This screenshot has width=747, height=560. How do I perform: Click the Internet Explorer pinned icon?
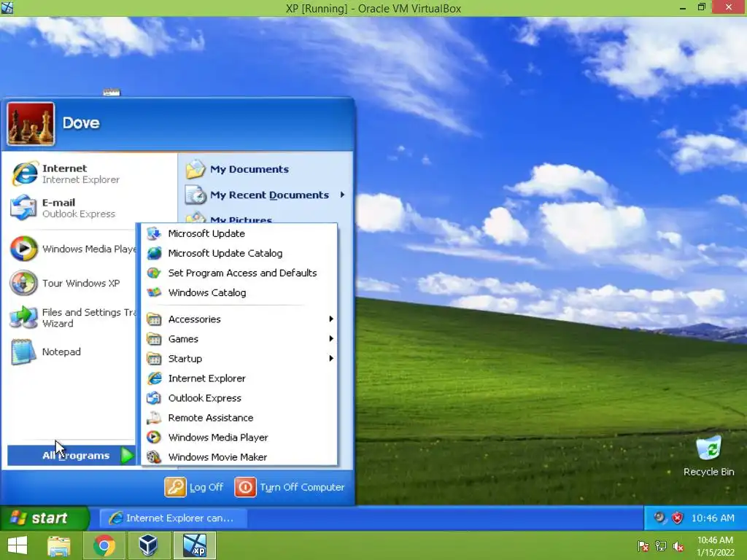(24, 174)
